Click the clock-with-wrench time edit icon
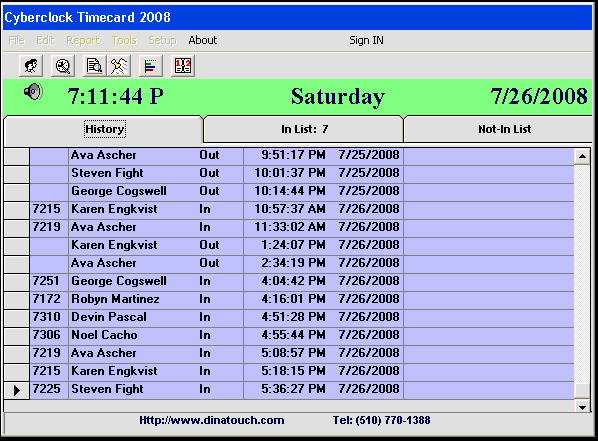This screenshot has width=598, height=441. (63, 66)
